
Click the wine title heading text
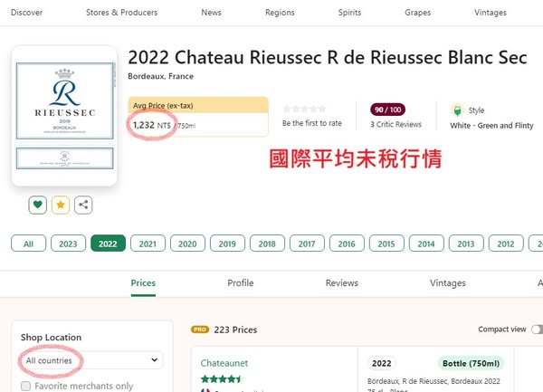coord(328,57)
